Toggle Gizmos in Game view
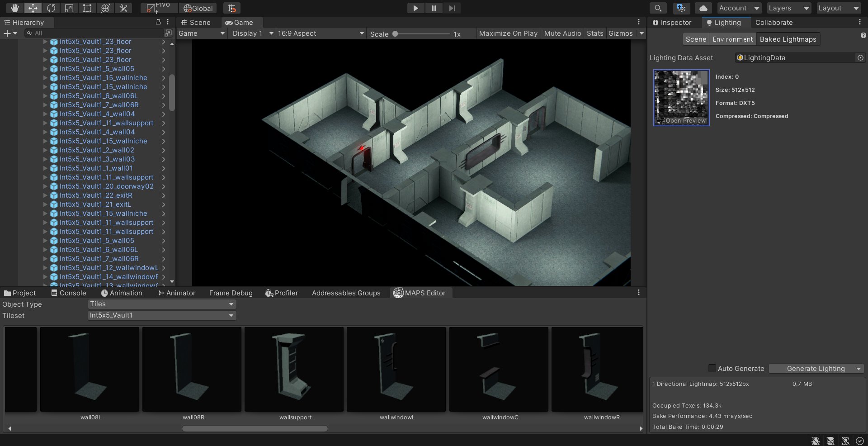868x446 pixels. pyautogui.click(x=620, y=33)
